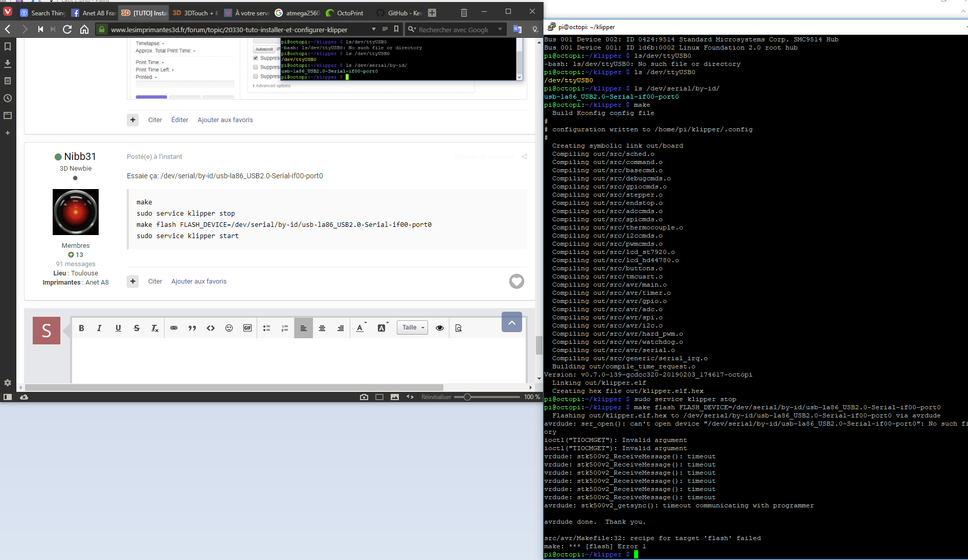Expand the search engine selector dropdown
This screenshot has width=968, height=560.
pyautogui.click(x=500, y=30)
